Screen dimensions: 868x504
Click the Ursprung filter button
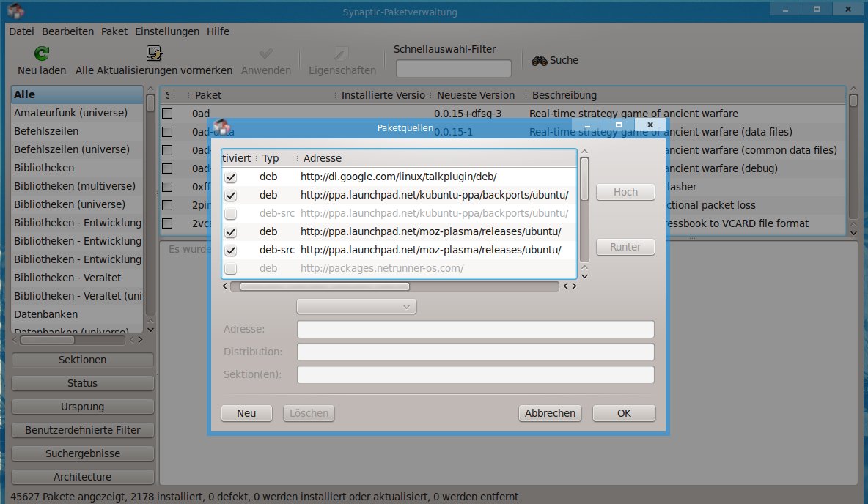coord(83,407)
